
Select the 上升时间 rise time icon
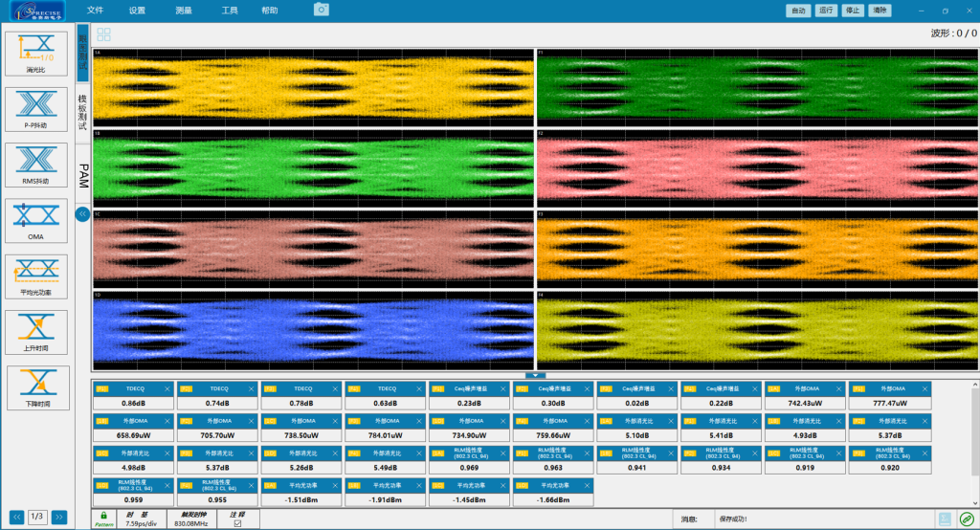click(36, 332)
